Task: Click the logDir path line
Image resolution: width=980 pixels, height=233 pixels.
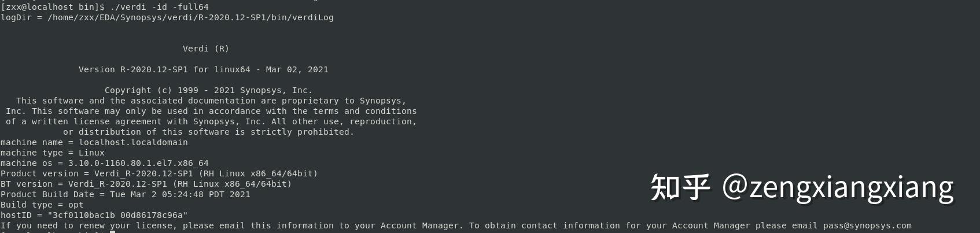Action: point(167,17)
